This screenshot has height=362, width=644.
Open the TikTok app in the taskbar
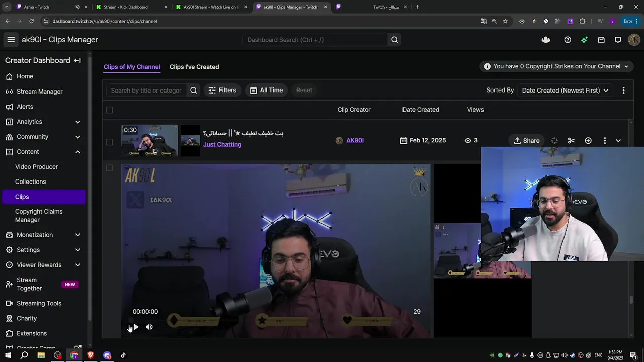(x=123, y=355)
